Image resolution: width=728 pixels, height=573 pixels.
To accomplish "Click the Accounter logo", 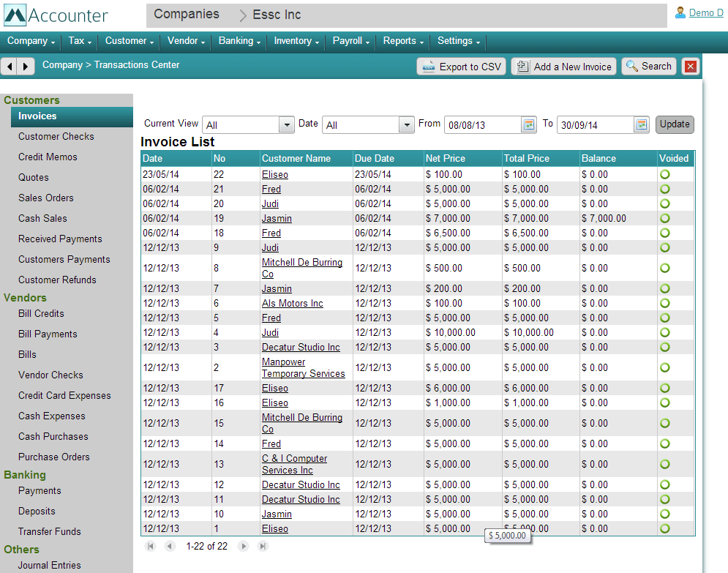I will pyautogui.click(x=56, y=15).
